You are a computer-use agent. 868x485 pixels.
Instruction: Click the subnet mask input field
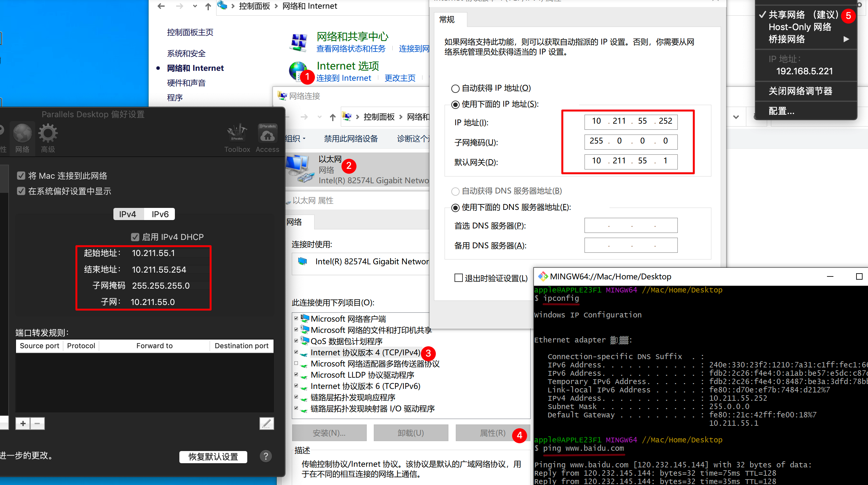coord(631,141)
